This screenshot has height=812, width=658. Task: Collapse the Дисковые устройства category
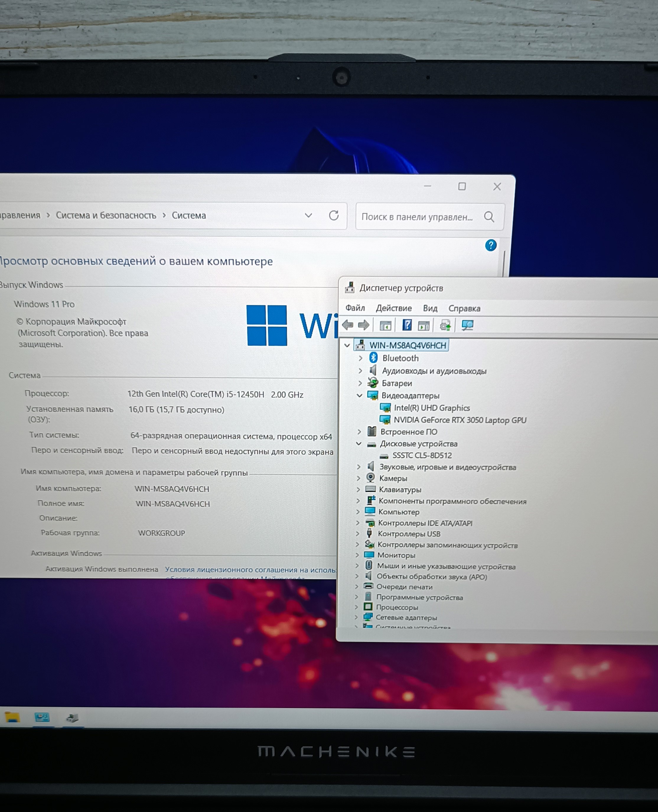(359, 443)
